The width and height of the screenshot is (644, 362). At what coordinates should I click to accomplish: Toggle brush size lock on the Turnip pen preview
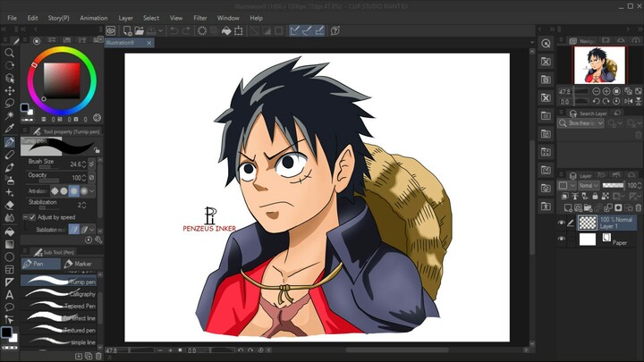pos(96,150)
